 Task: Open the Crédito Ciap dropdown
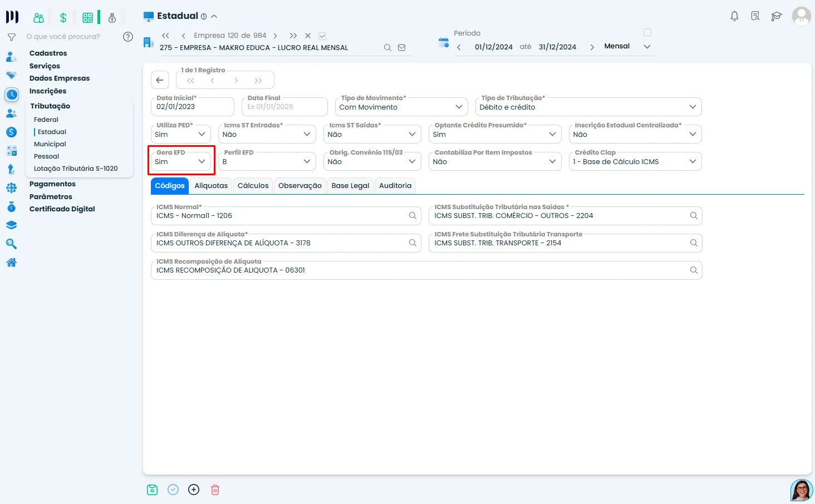[x=635, y=161]
